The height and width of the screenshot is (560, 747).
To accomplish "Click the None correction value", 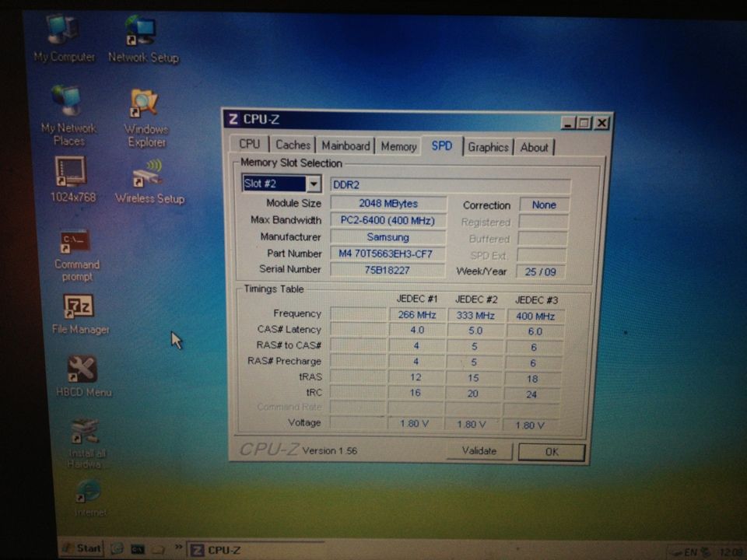I will coord(544,205).
